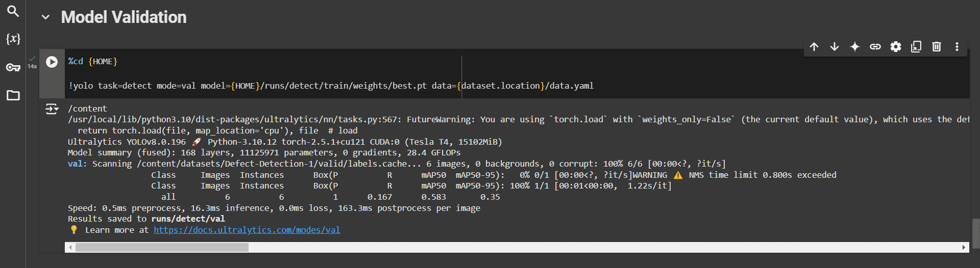Open the Secrets key panel
The height and width of the screenshot is (268, 980).
pyautogui.click(x=13, y=67)
